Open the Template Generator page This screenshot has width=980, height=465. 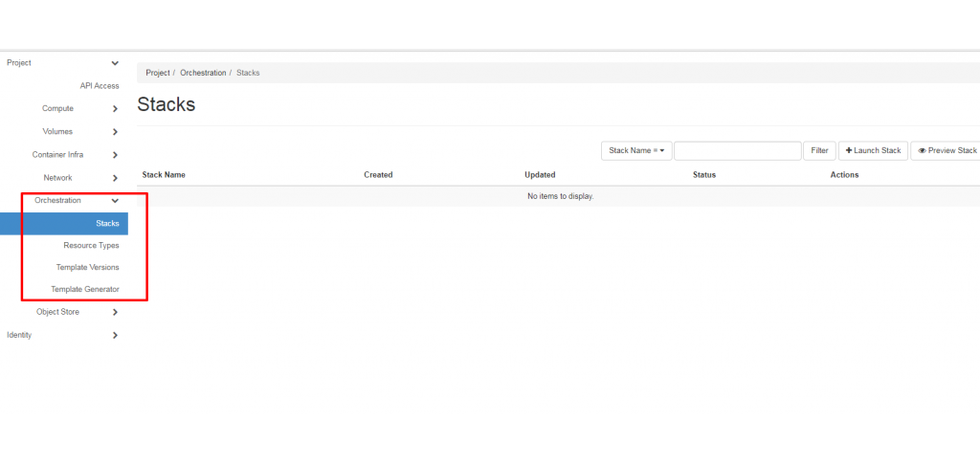(x=85, y=289)
